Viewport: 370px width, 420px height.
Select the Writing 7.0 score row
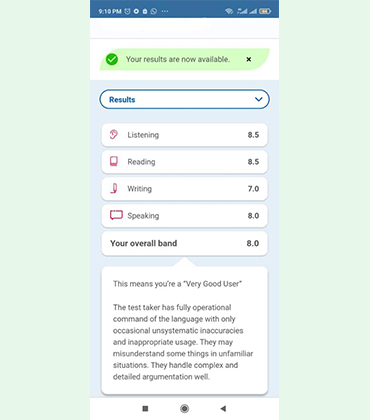(184, 189)
